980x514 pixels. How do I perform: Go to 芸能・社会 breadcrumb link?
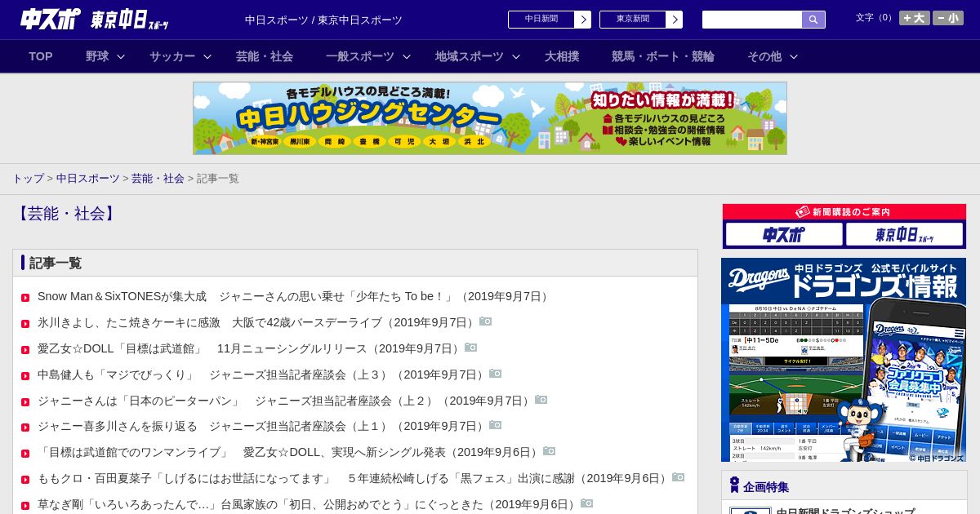click(158, 178)
